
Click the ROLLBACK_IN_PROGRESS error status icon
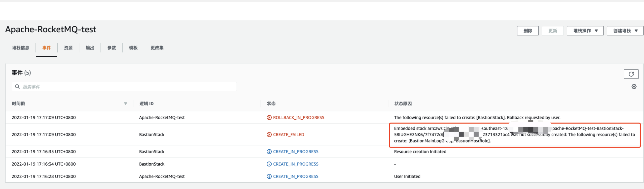(x=269, y=118)
